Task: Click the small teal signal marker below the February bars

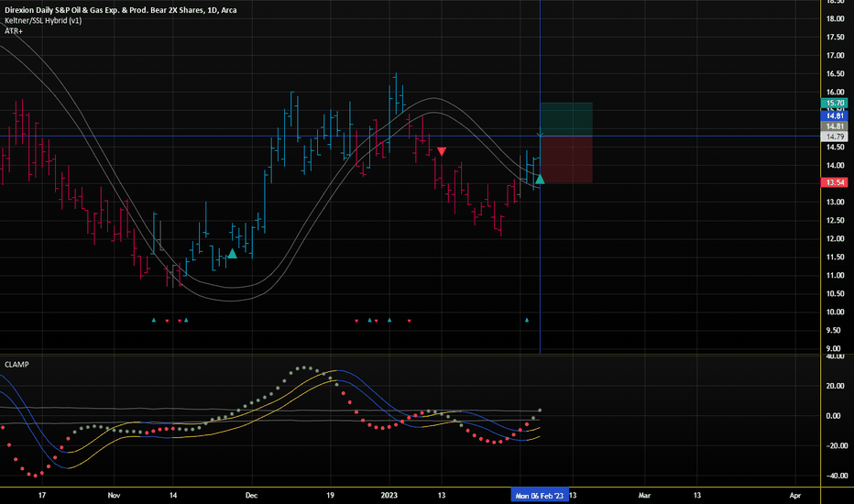Action: (527, 321)
